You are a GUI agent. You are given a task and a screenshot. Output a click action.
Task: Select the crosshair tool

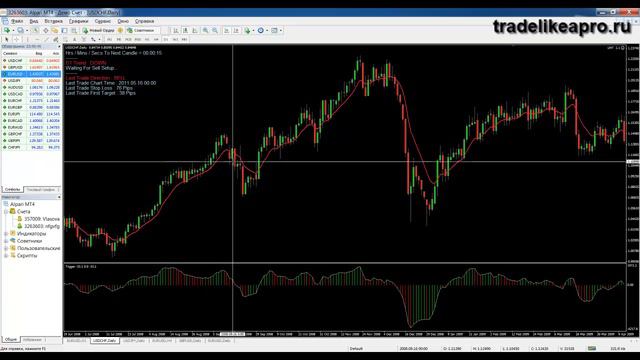click(16, 40)
